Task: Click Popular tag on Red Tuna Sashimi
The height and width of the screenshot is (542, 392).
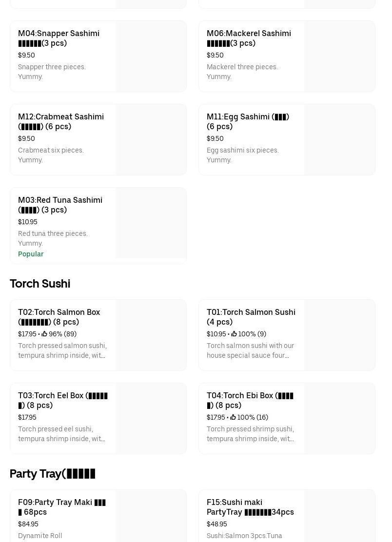Action: coord(31,254)
